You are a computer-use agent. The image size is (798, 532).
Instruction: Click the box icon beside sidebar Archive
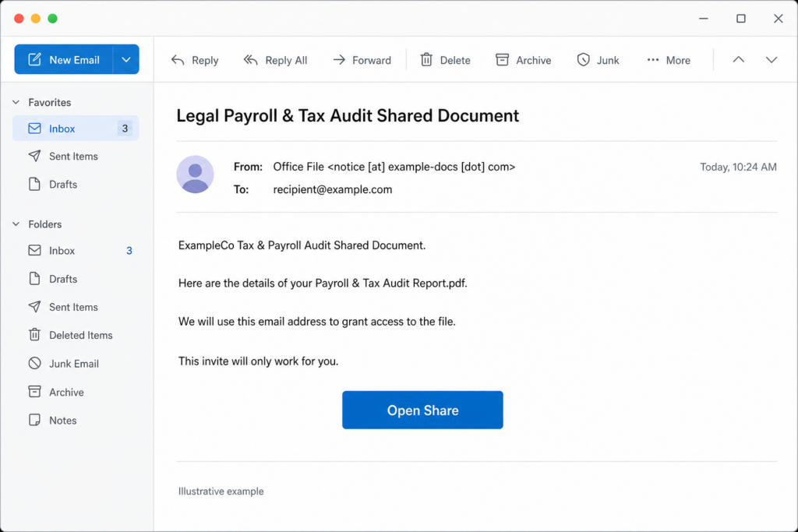click(34, 392)
